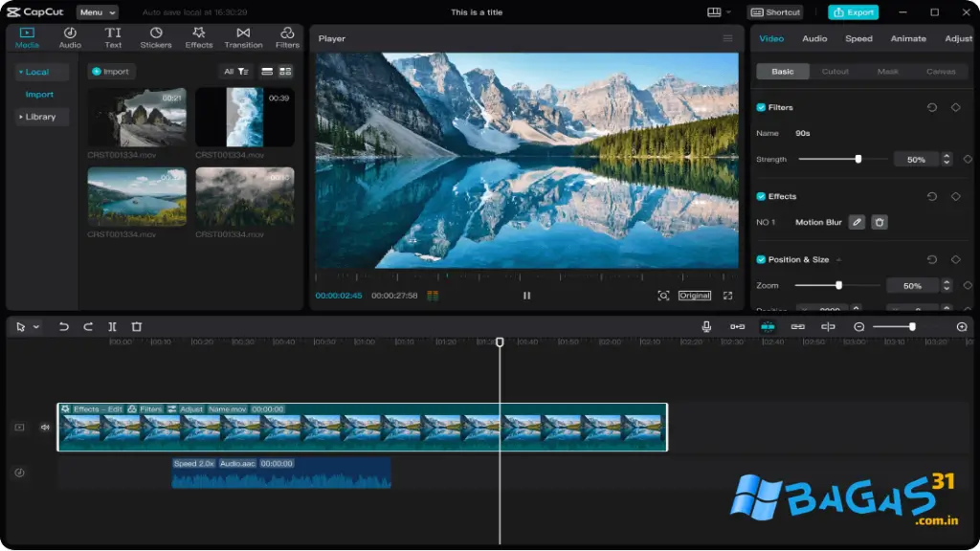Toggle the Filters checkbox in the Video panel

(x=759, y=107)
